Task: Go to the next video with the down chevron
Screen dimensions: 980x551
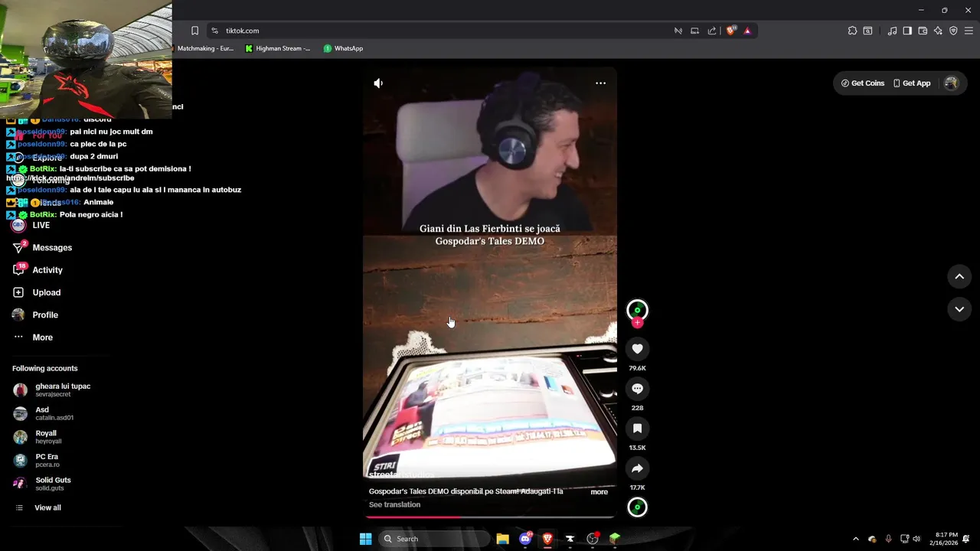Action: tap(959, 308)
